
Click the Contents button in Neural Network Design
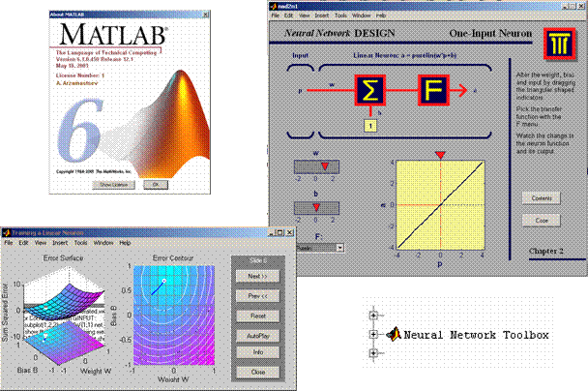point(542,198)
